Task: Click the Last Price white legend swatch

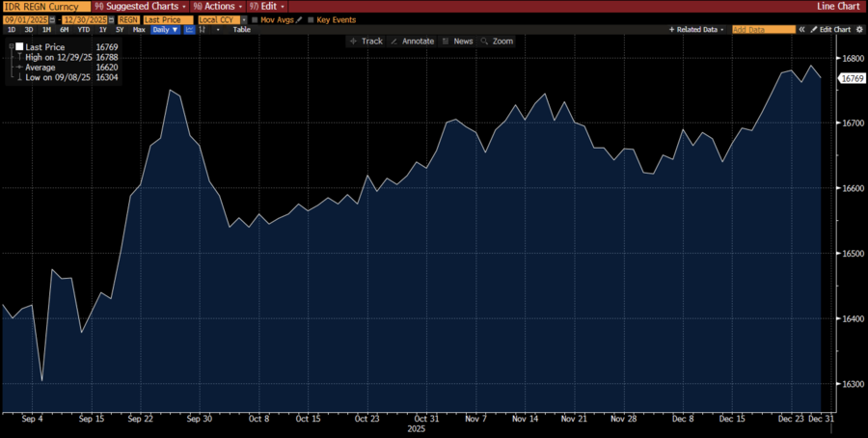Action: 17,46
